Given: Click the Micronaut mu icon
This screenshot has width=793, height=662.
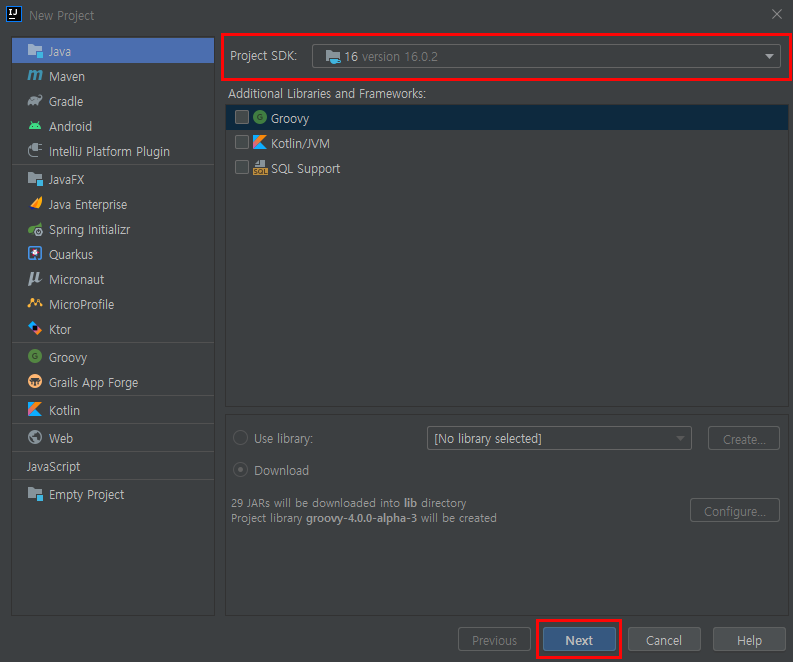Looking at the screenshot, I should click(35, 279).
